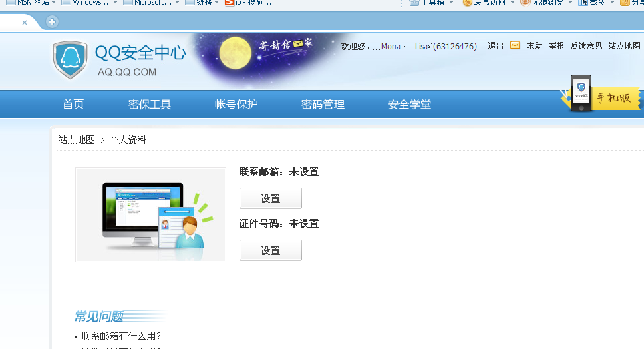Go to 首页 in the navigation bar
Viewport: 644px width, 349px height.
click(x=73, y=104)
